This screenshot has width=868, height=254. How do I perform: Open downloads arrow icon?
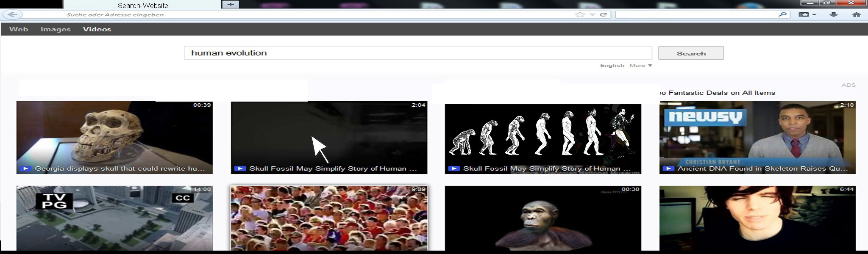point(834,14)
